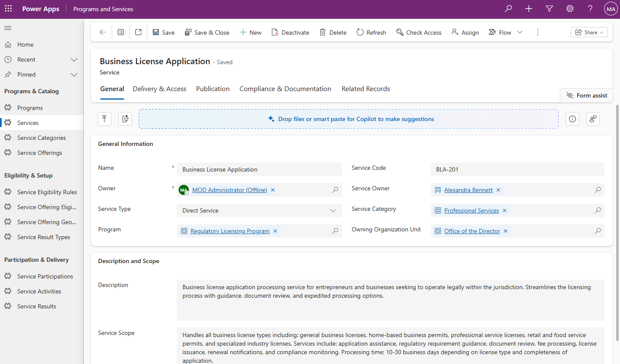The image size is (620, 364).
Task: Open Programs in the sidebar
Action: (42, 108)
